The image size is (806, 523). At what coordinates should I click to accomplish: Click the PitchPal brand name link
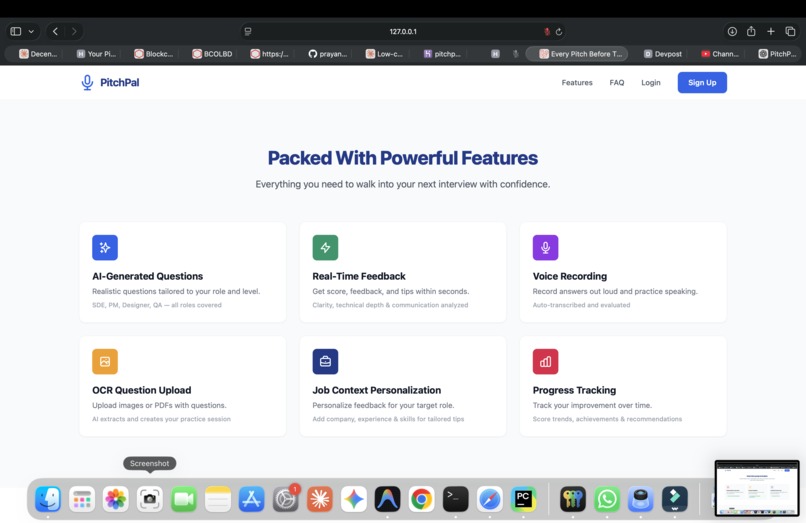coord(119,82)
